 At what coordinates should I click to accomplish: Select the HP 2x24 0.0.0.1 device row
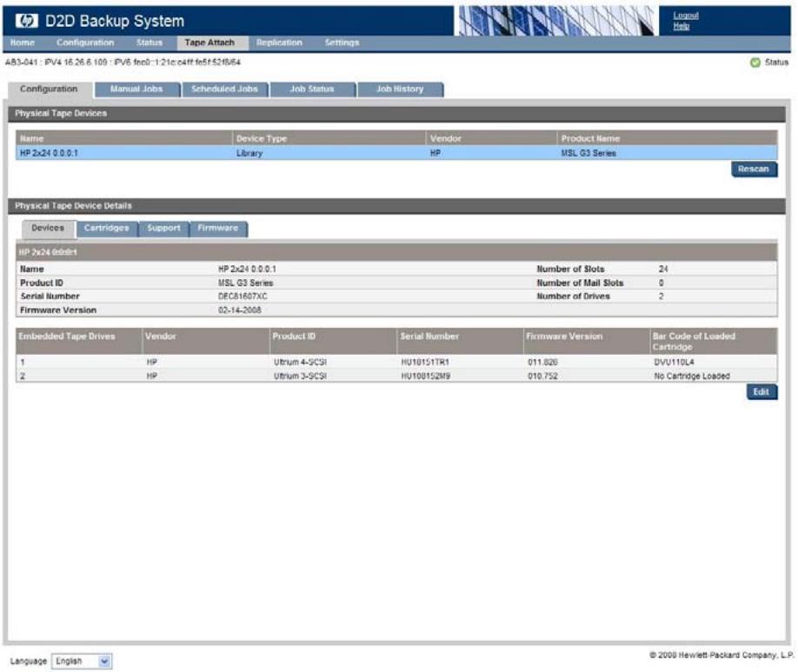click(x=396, y=153)
